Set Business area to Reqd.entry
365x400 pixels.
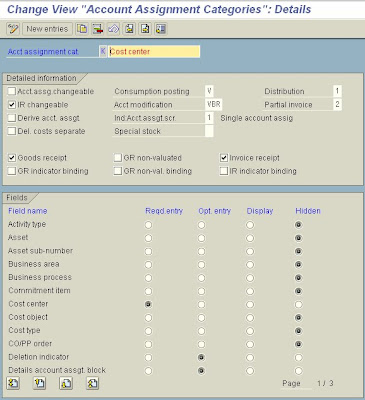click(148, 265)
